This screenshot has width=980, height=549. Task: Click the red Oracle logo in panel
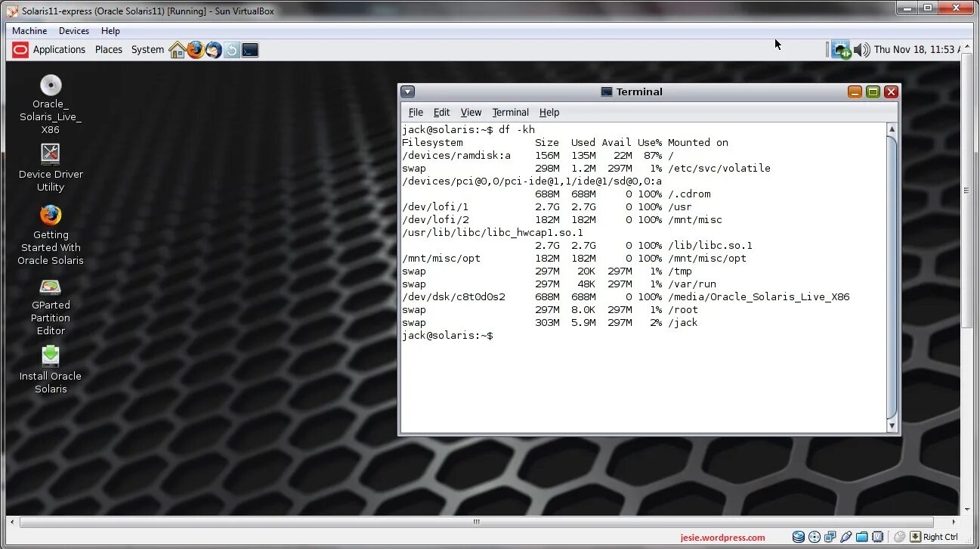click(20, 50)
